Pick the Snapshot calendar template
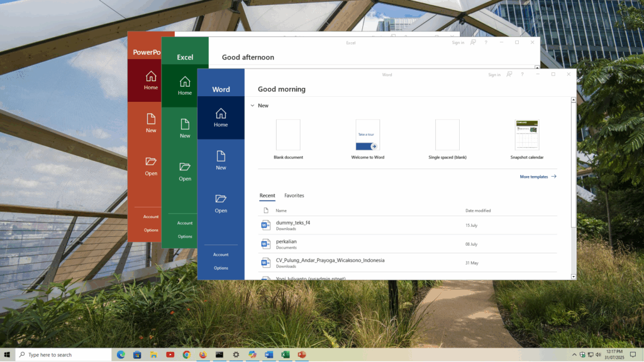The height and width of the screenshot is (362, 644). [527, 135]
